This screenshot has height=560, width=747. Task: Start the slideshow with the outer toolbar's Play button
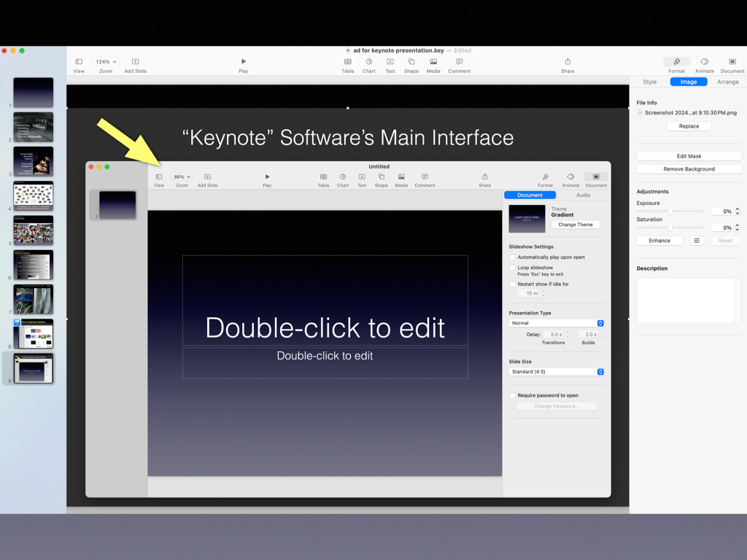tap(244, 61)
